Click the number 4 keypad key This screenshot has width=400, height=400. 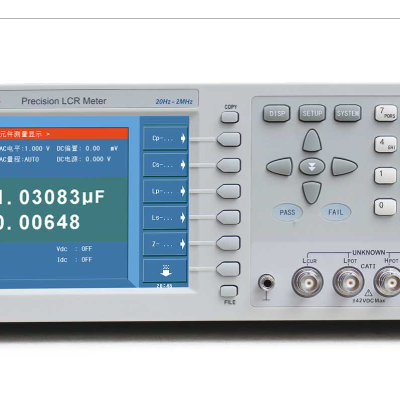[386, 144]
